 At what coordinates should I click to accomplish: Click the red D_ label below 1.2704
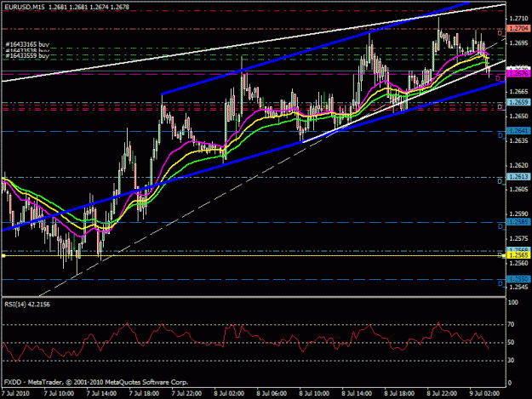pos(501,33)
